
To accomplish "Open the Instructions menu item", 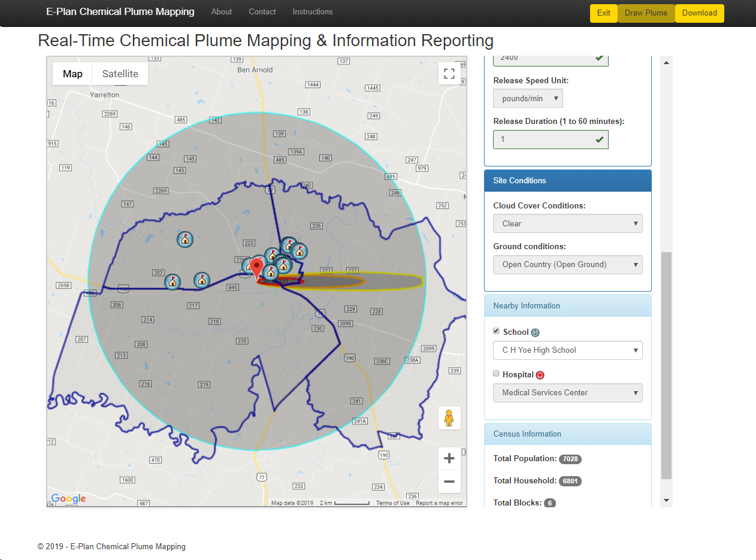I will click(x=312, y=12).
